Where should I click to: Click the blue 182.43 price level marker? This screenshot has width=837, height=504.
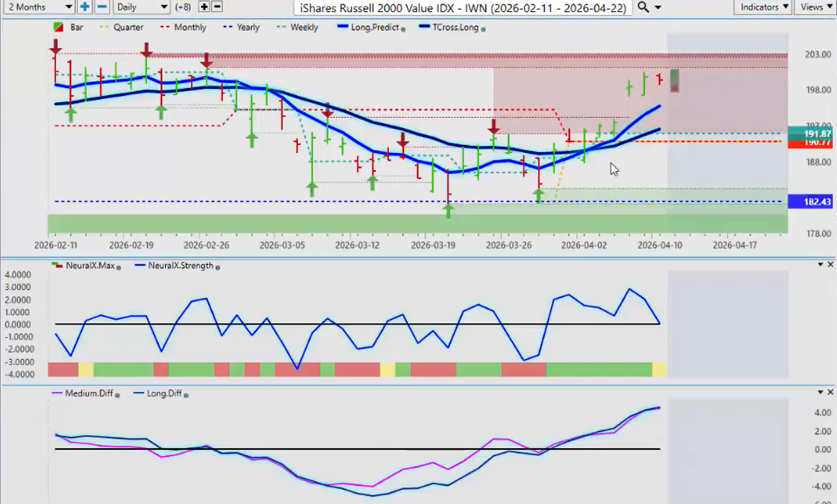pyautogui.click(x=812, y=202)
